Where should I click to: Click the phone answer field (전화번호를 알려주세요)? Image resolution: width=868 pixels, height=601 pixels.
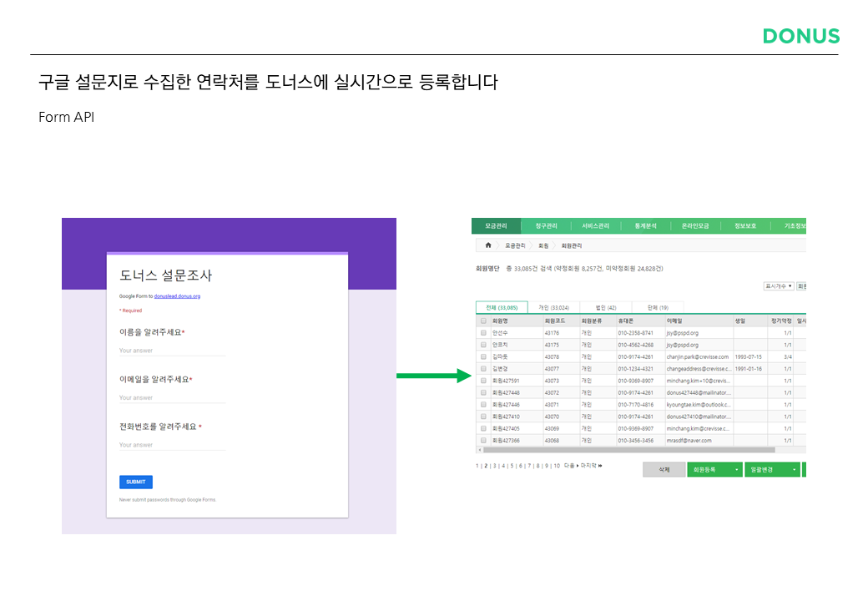click(x=172, y=445)
